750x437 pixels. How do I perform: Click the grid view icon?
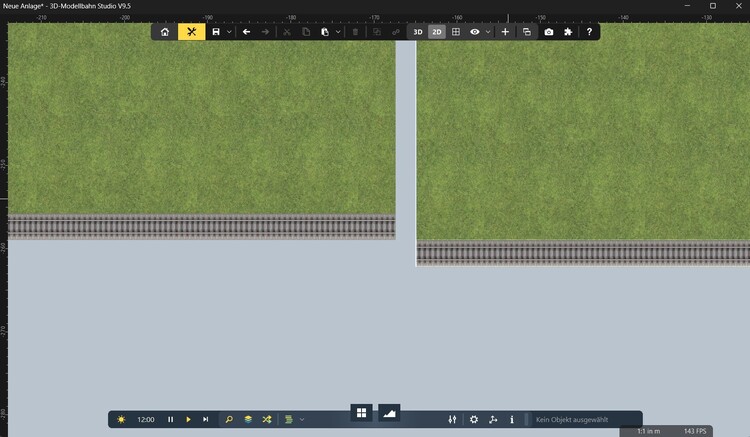(456, 32)
